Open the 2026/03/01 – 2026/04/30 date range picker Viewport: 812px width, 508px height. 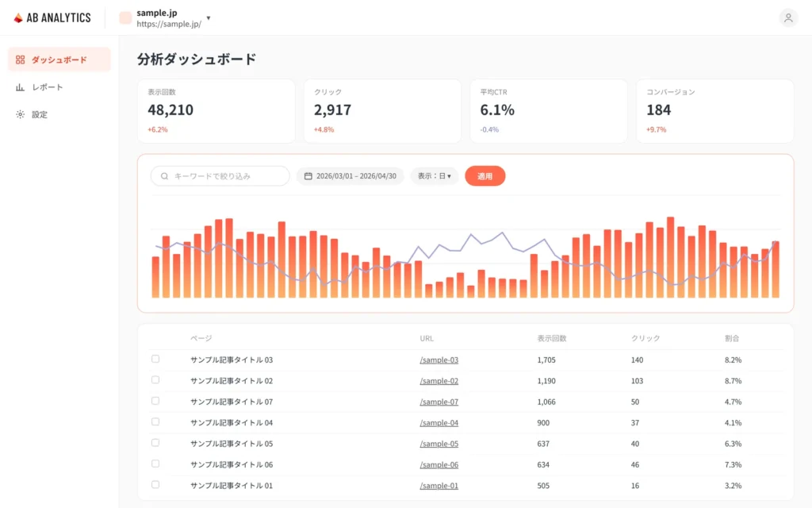(x=350, y=176)
